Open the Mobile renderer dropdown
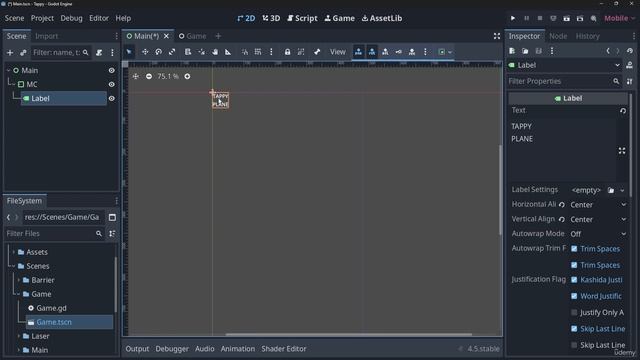Image resolution: width=640 pixels, height=360 pixels. (x=620, y=18)
